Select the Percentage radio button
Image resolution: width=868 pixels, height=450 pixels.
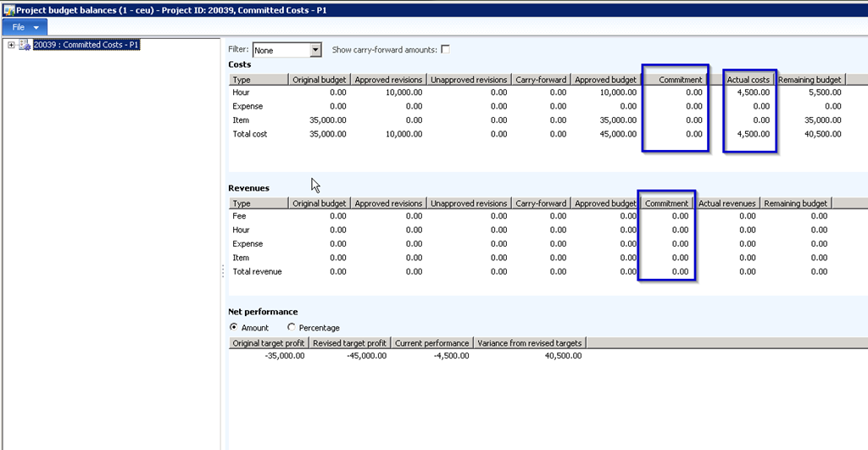pyautogui.click(x=292, y=327)
